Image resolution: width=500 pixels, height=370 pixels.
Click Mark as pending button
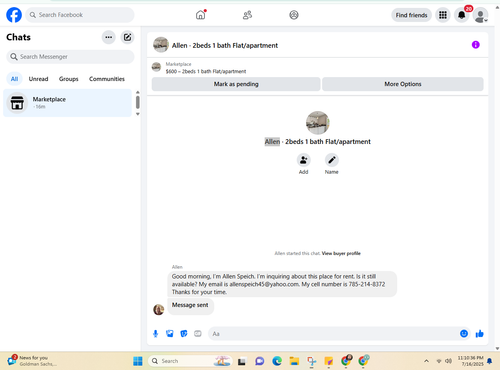[x=236, y=84]
